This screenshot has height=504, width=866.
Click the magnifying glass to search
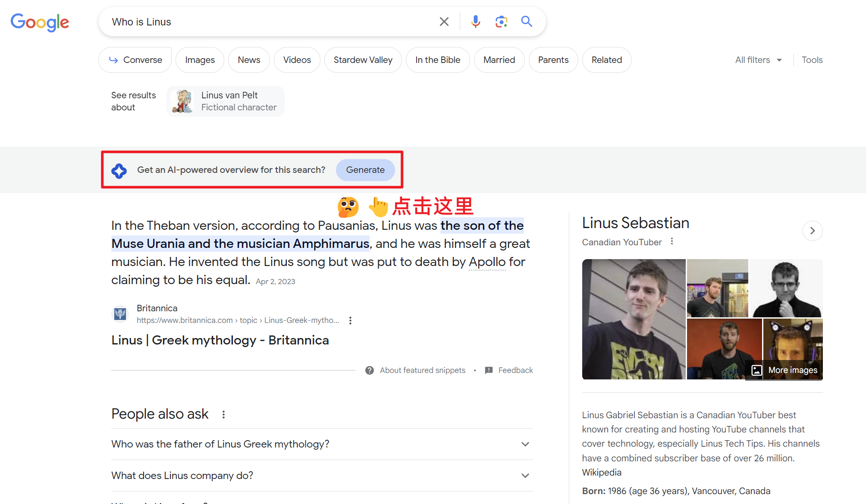[x=526, y=21]
